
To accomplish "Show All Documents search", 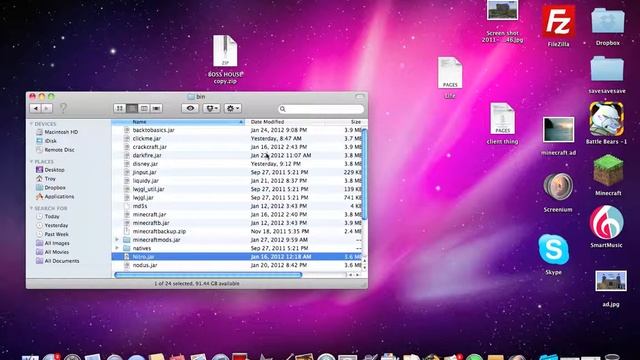I will [x=58, y=261].
